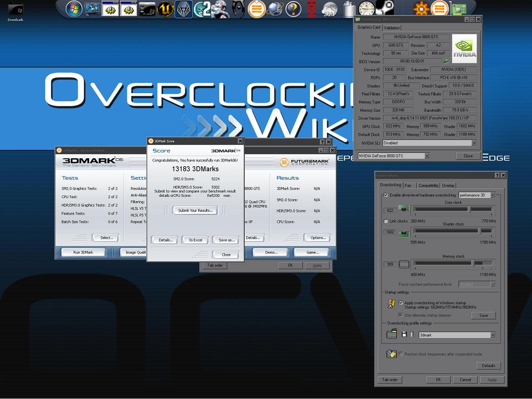The width and height of the screenshot is (532, 399).
Task: Open the green graphics card icon in the dock
Action: [x=459, y=9]
